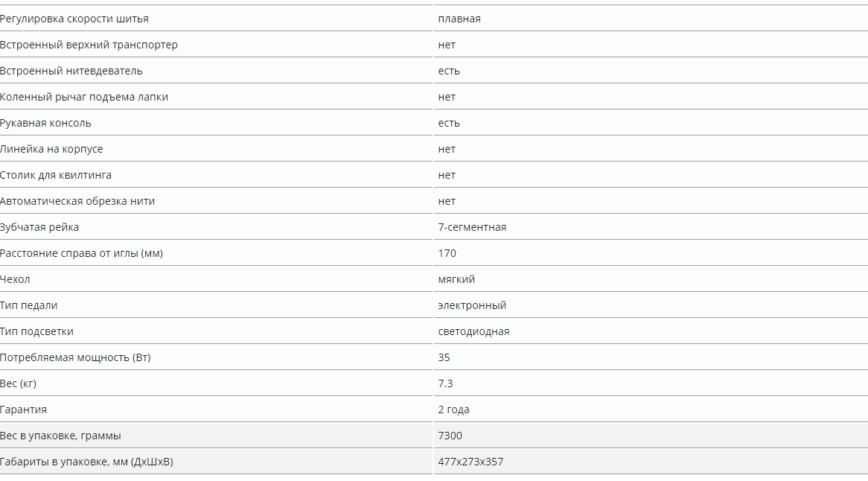
Task: Click the 'Зубчатая рейка' row label
Action: [39, 227]
